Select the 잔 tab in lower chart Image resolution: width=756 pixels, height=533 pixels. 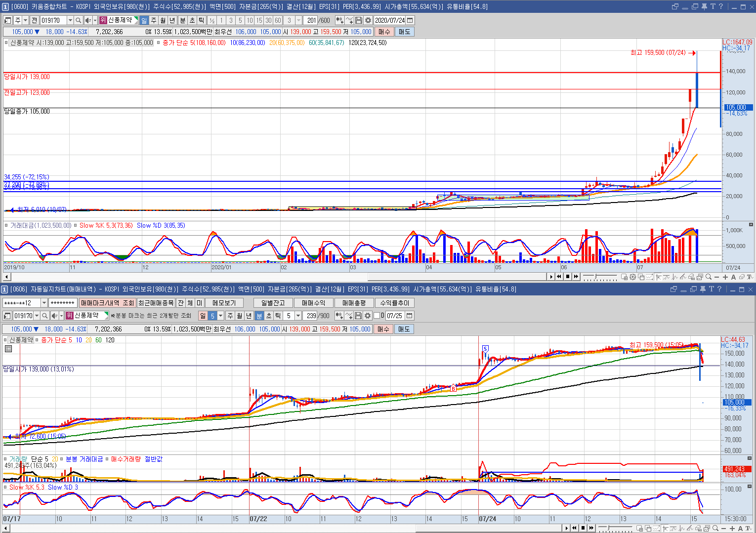coord(181,303)
